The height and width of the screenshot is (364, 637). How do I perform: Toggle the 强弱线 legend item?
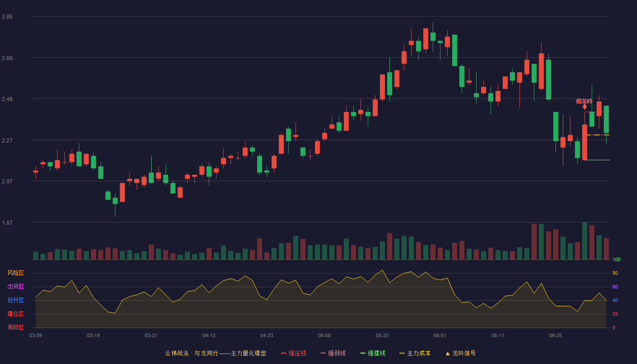[333, 353]
